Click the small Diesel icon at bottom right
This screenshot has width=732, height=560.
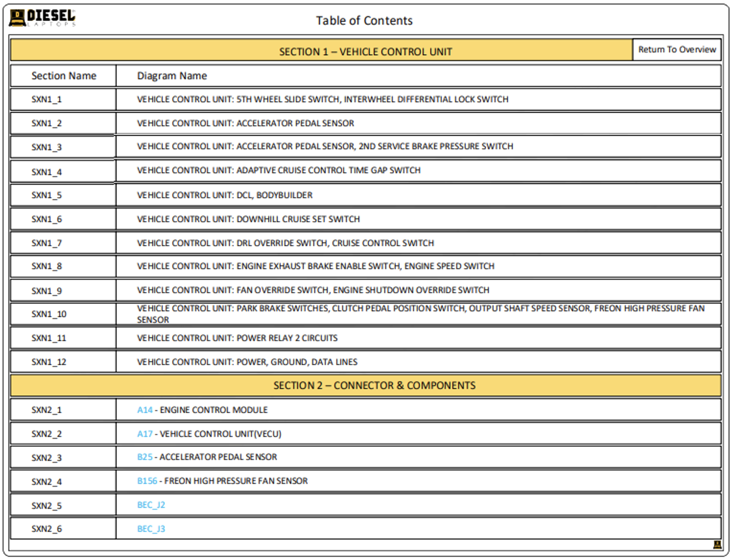coord(717,544)
